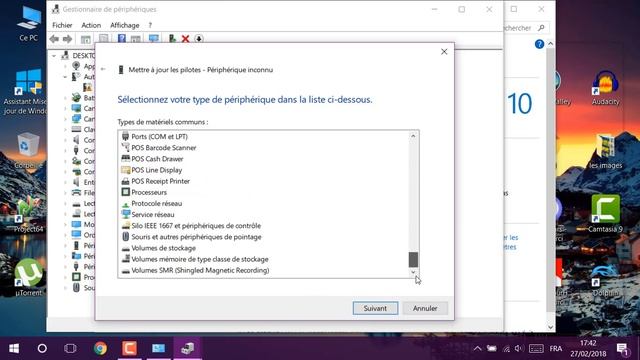Click the list scrollbar down arrow

[413, 272]
